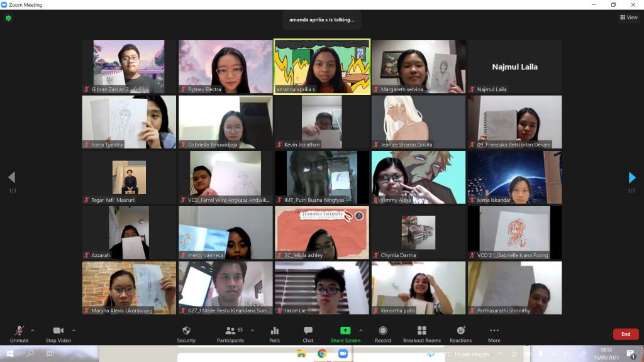Click the red End meeting button
Viewport: 644px width, 362px height.
click(625, 334)
